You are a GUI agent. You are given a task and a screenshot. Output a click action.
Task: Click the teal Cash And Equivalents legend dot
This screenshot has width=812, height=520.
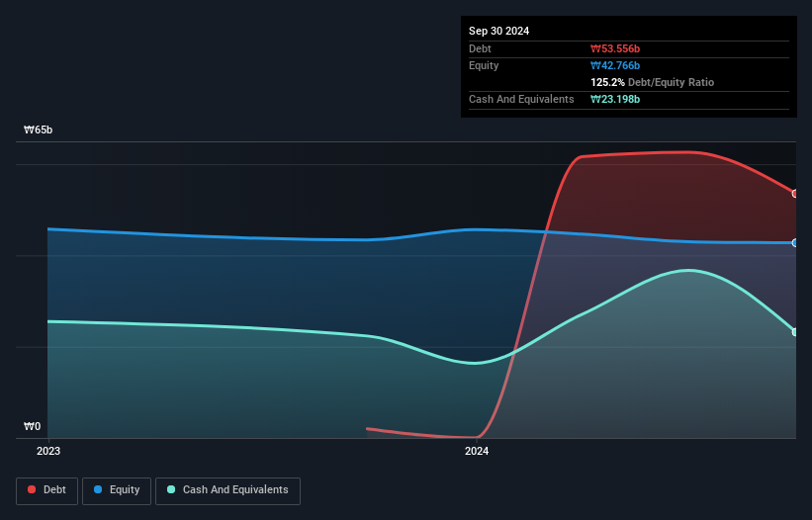click(x=171, y=489)
